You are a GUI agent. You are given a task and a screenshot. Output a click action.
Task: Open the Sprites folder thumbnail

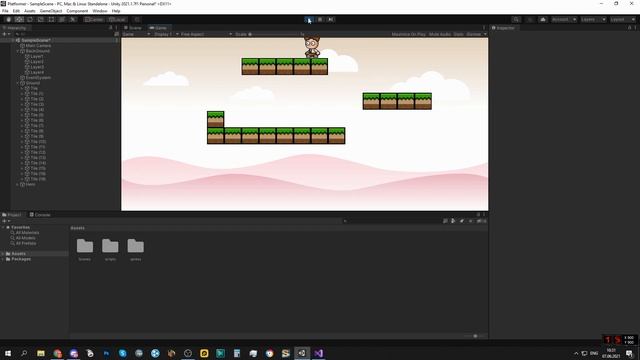pos(136,246)
